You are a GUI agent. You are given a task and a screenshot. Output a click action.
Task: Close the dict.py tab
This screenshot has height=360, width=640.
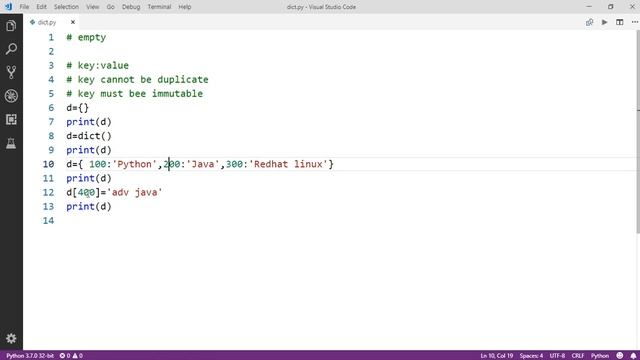[x=73, y=22]
